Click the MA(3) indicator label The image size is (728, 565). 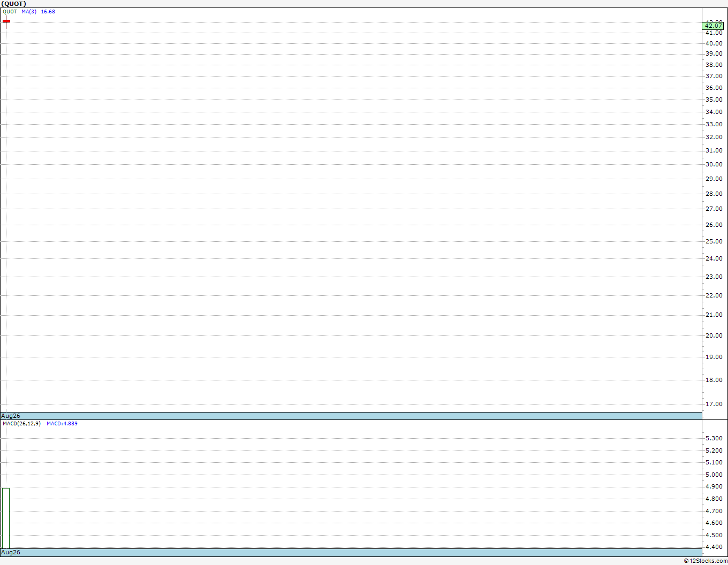tap(29, 12)
